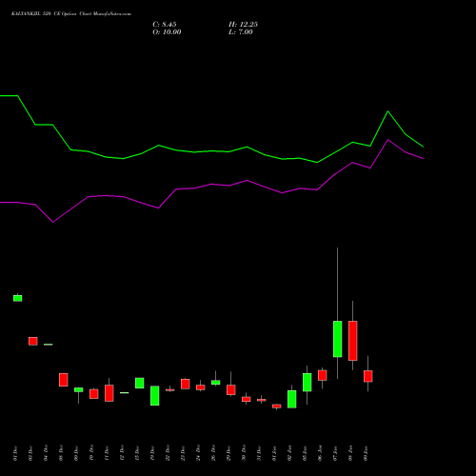Click the 01 Dec date label
The image size is (476, 476).
pos(15,453)
